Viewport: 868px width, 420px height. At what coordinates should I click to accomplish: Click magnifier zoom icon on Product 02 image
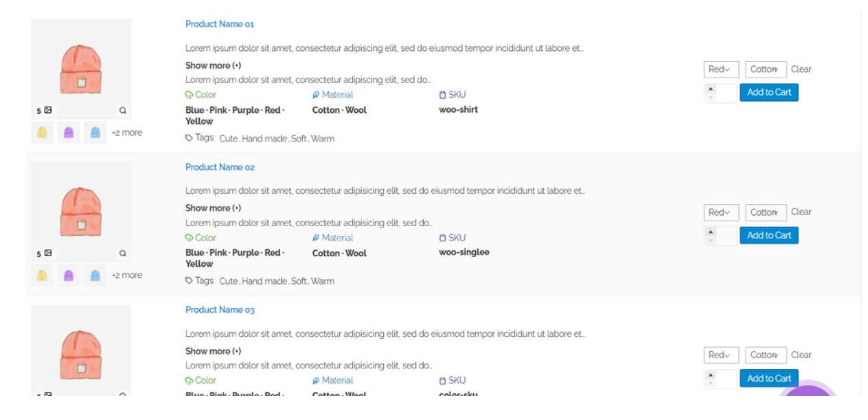123,253
